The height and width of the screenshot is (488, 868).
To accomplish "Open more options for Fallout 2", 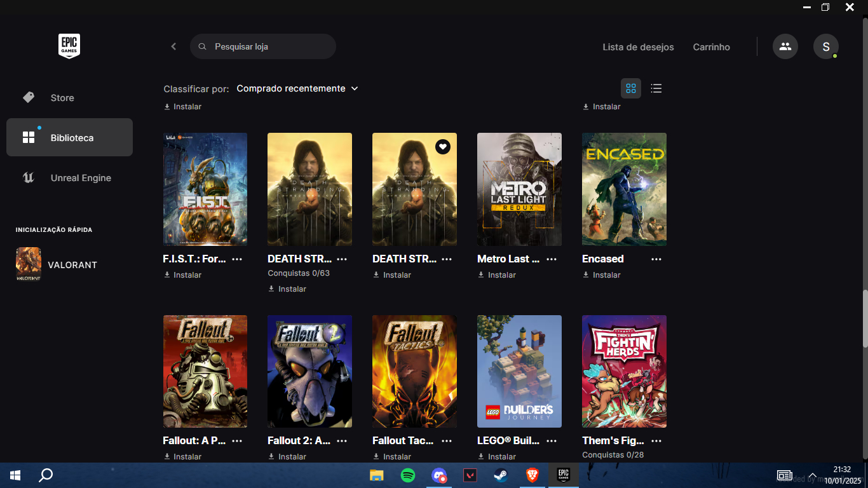I will (x=342, y=441).
